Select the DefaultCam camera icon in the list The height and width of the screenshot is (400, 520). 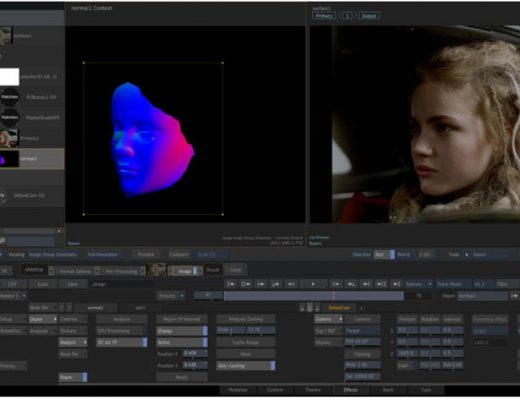(x=3, y=196)
